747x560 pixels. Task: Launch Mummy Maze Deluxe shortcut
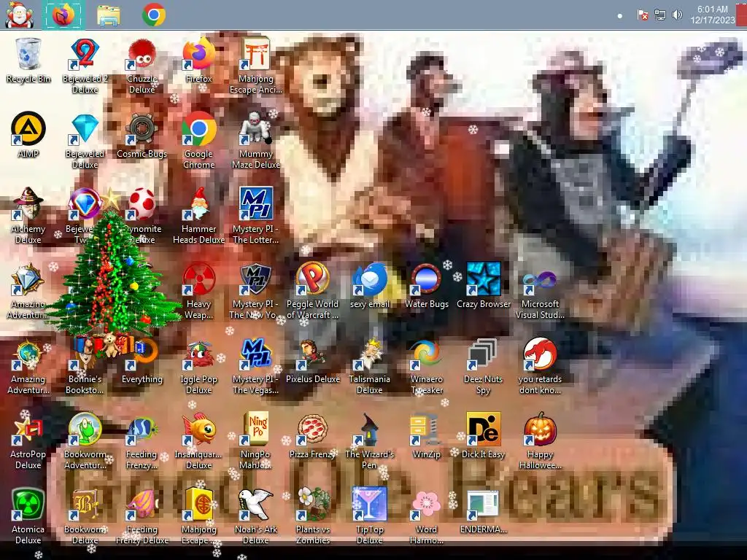click(x=256, y=141)
